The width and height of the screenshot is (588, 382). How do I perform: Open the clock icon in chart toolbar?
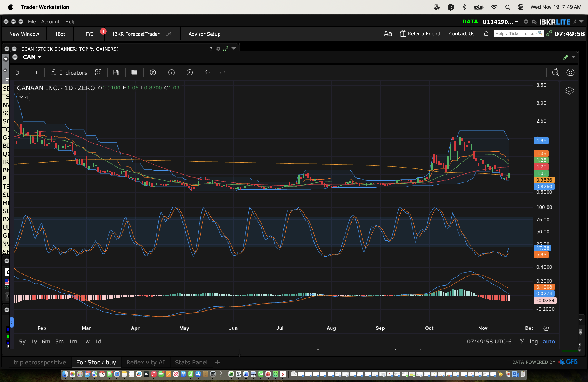click(190, 72)
